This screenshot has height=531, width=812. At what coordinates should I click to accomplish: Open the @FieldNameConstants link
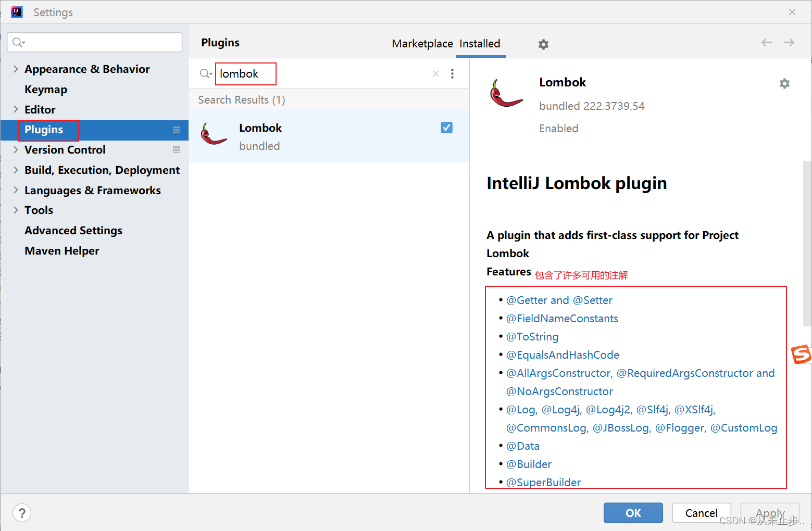point(562,319)
